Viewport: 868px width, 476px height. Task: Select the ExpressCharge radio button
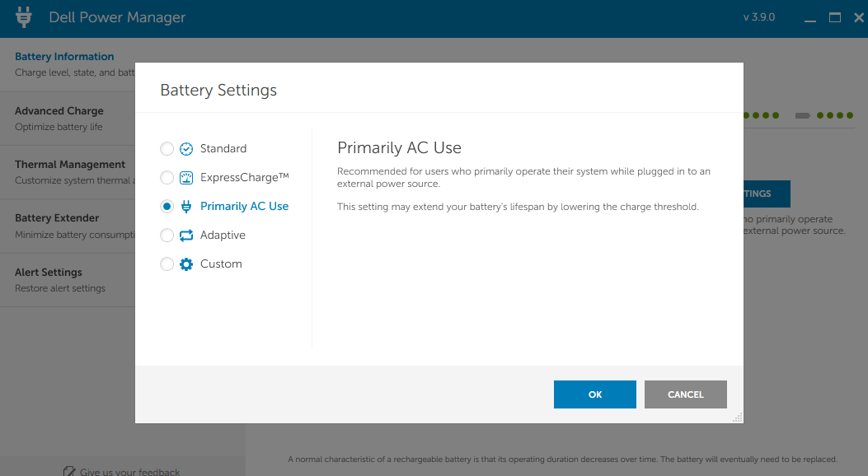coord(167,177)
